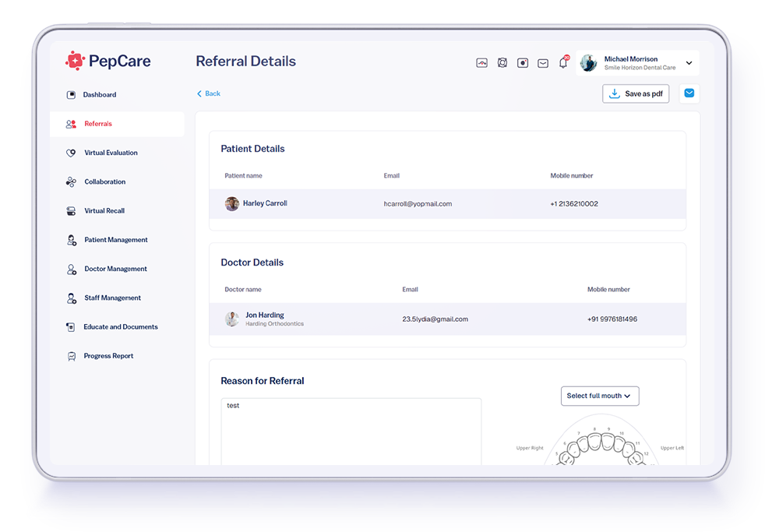Click the screen record icon in header

point(523,63)
